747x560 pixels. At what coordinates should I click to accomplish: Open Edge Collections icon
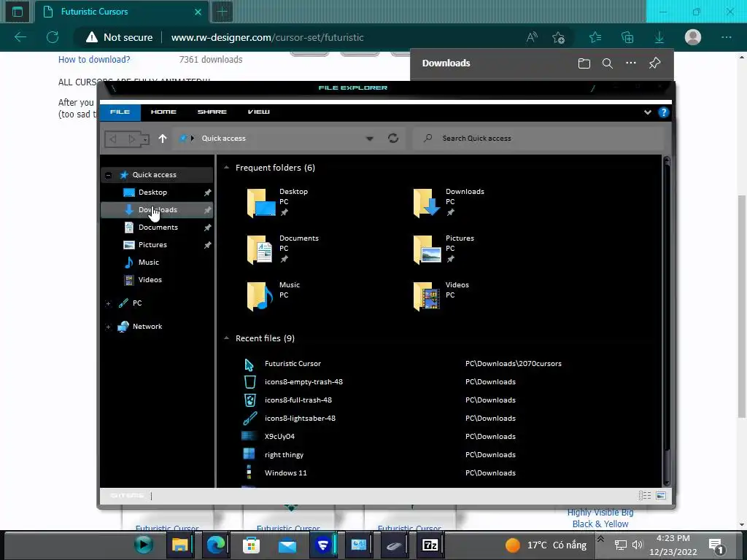pos(627,37)
